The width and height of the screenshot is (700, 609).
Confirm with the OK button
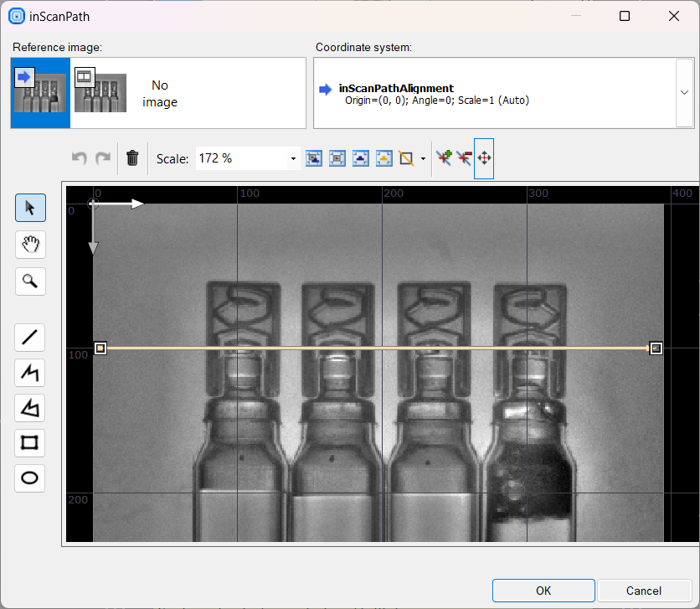pos(543,591)
